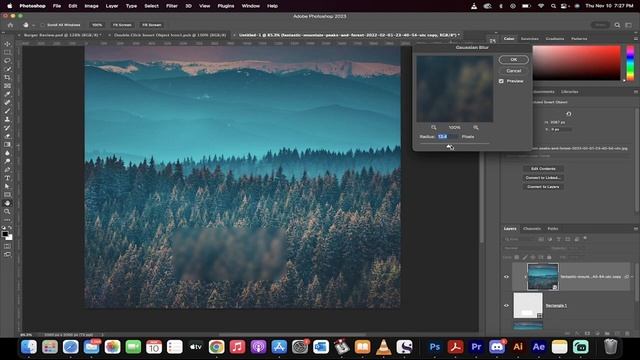This screenshot has height=360, width=640.
Task: Select the Lasso tool
Action: coord(7,60)
